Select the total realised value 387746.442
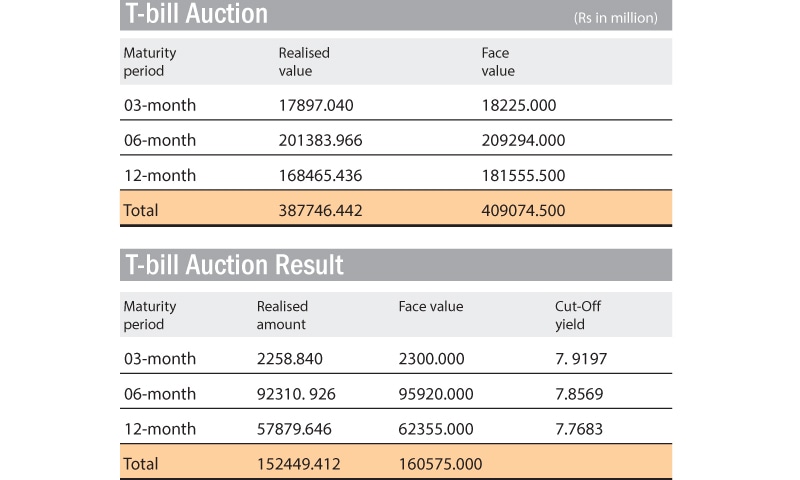 pos(320,211)
